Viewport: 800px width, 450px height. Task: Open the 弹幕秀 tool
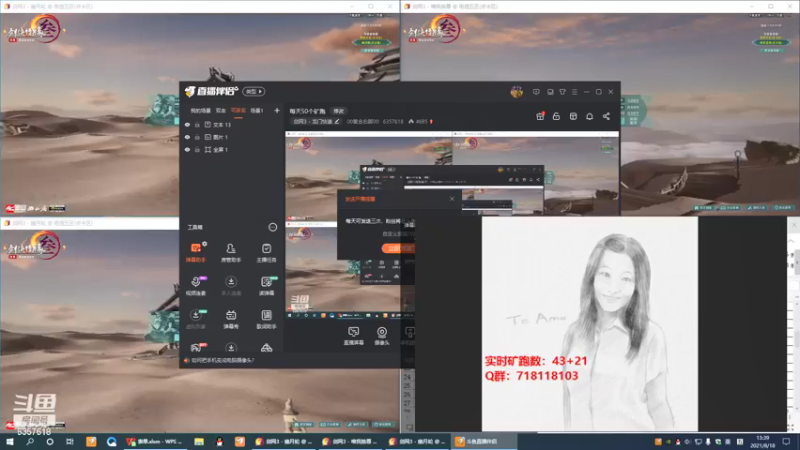(231, 319)
